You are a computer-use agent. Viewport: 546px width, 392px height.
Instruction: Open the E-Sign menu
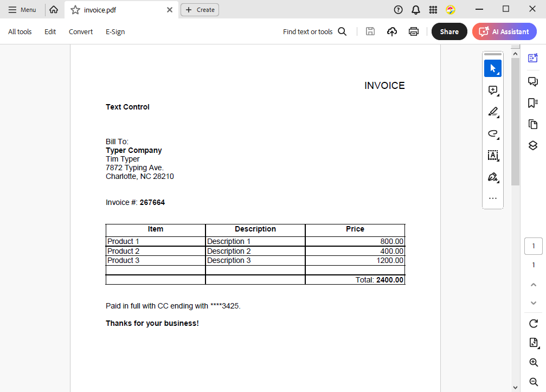(x=115, y=31)
